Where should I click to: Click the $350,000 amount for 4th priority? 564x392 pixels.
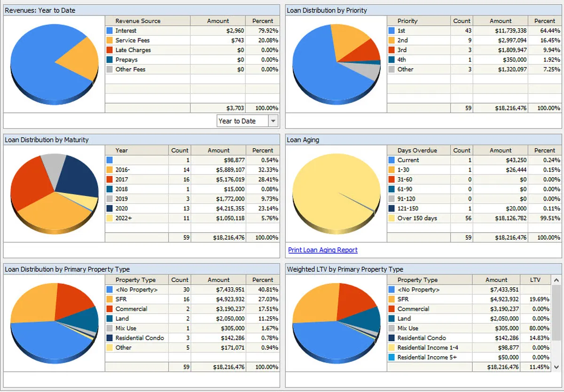pyautogui.click(x=500, y=60)
